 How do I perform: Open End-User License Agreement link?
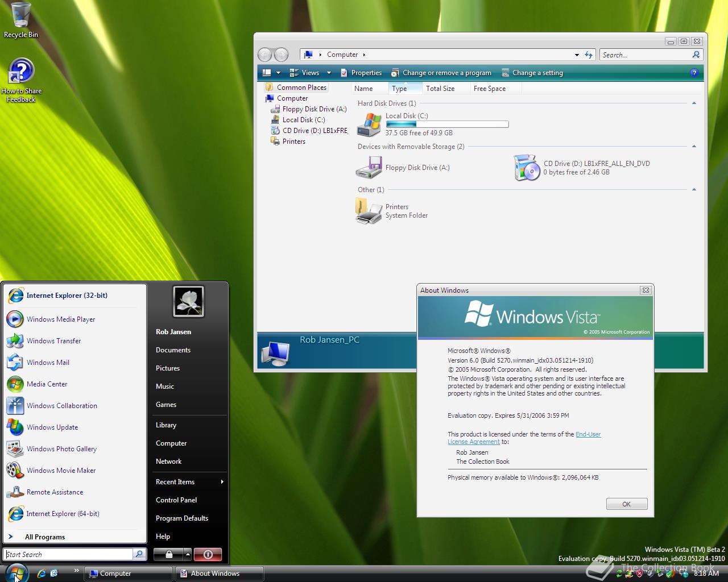point(524,438)
